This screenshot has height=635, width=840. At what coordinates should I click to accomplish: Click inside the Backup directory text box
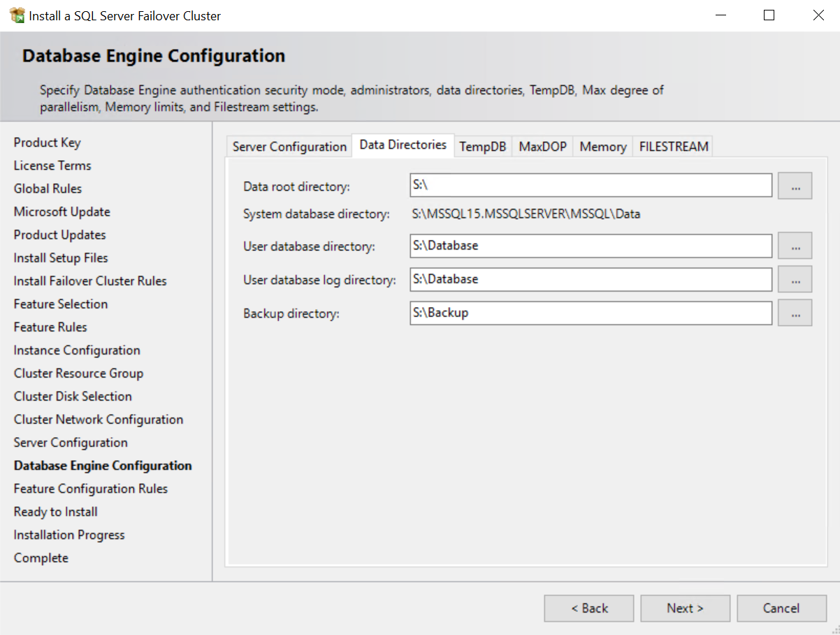click(591, 313)
